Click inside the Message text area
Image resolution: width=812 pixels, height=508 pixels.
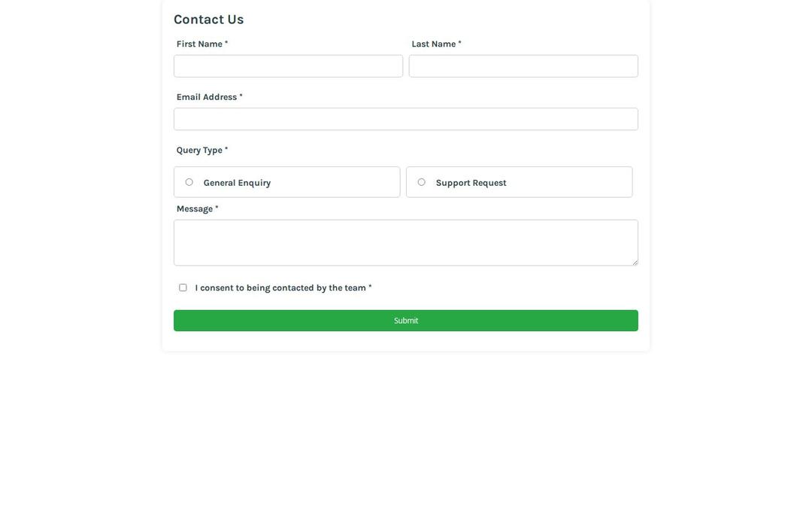click(406, 241)
